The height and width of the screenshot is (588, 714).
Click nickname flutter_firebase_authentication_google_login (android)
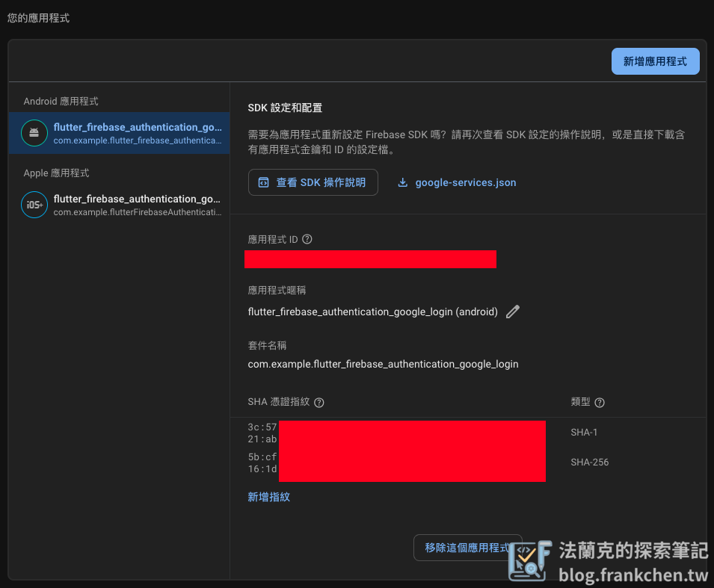372,312
